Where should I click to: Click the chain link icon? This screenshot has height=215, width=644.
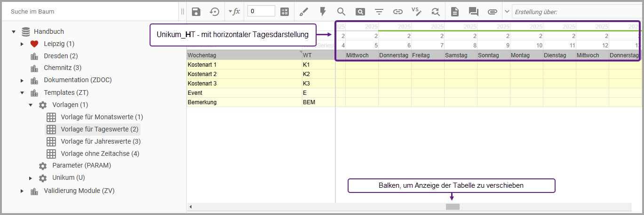[x=398, y=12]
